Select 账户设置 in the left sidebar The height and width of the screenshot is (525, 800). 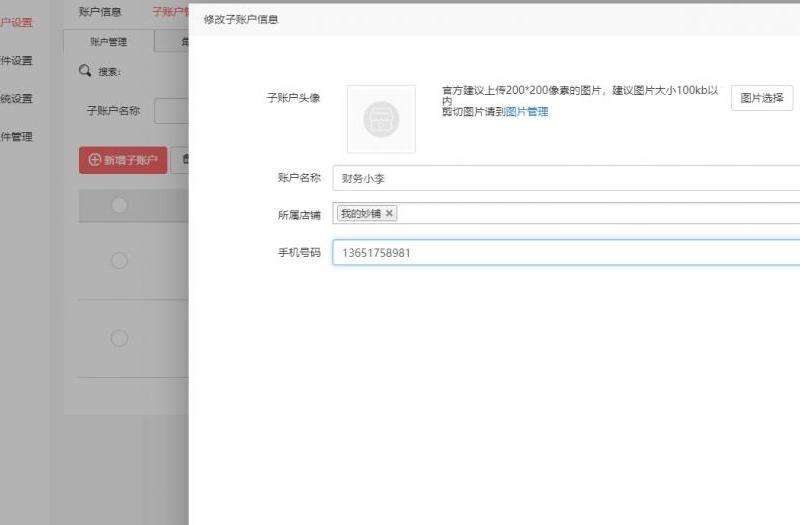click(20, 22)
